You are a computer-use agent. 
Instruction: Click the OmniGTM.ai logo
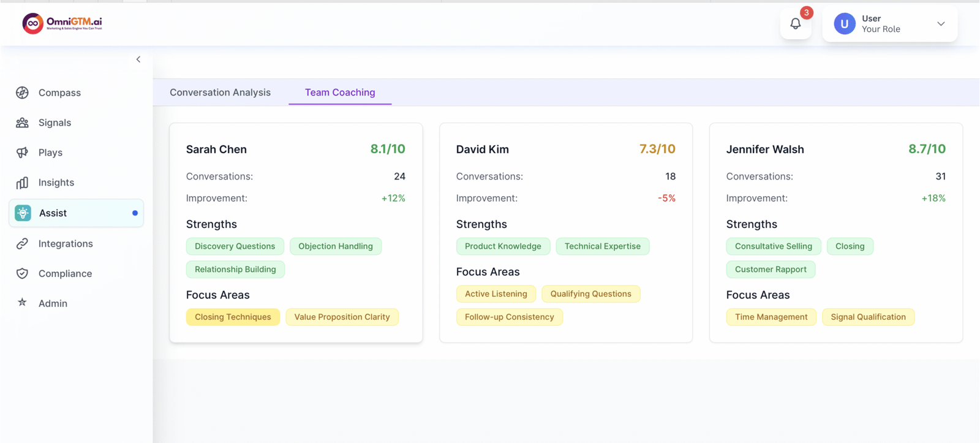coord(62,23)
